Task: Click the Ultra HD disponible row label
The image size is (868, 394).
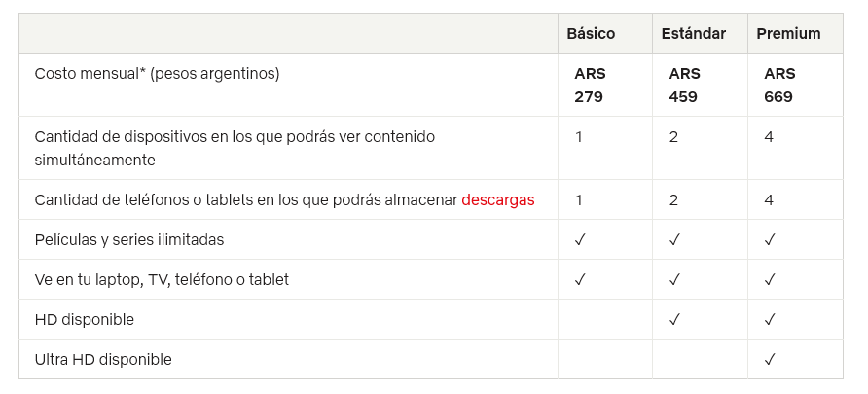Action: [x=103, y=359]
